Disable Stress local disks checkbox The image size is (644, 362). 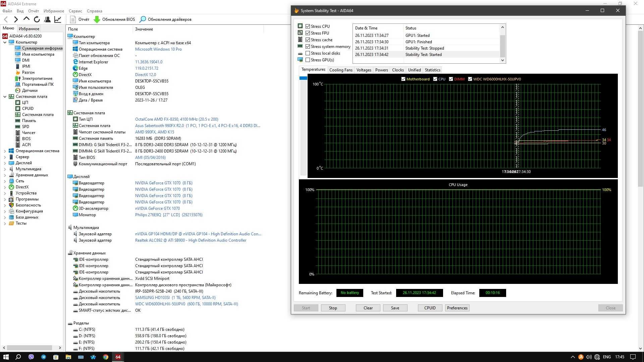(308, 53)
